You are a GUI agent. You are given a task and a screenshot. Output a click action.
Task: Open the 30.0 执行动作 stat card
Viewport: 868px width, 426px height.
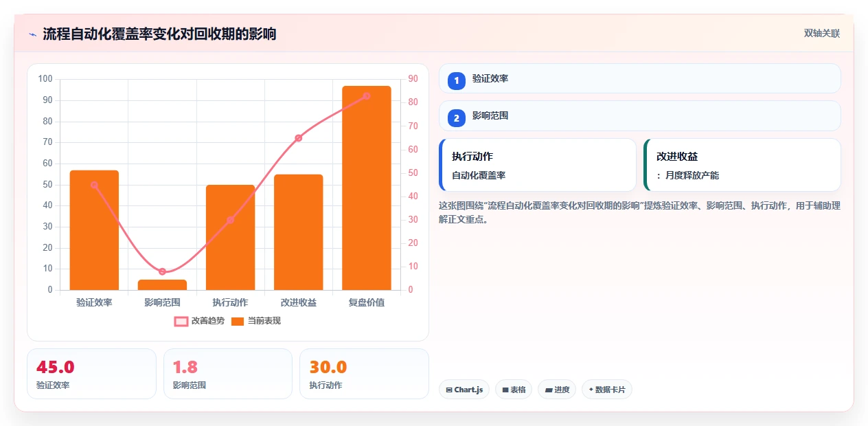[x=364, y=373]
